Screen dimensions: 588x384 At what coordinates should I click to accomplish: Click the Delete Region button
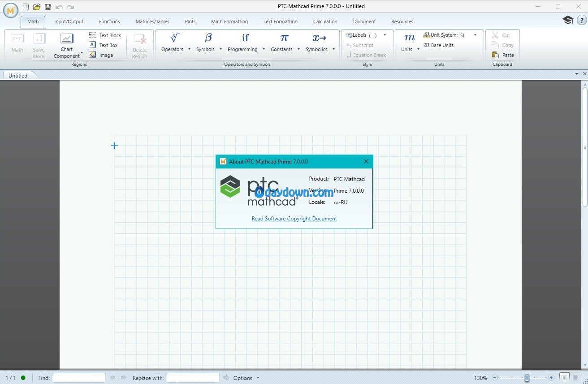(x=139, y=46)
